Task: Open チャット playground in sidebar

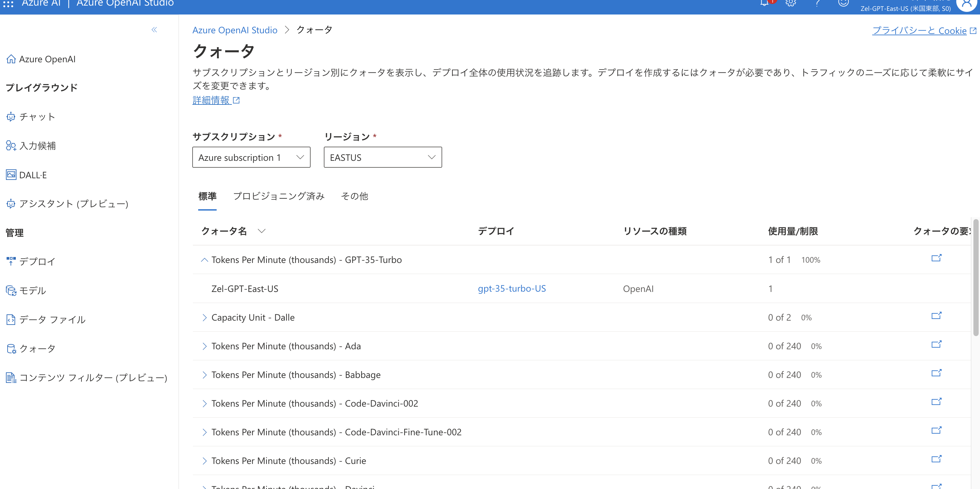Action: coord(37,117)
